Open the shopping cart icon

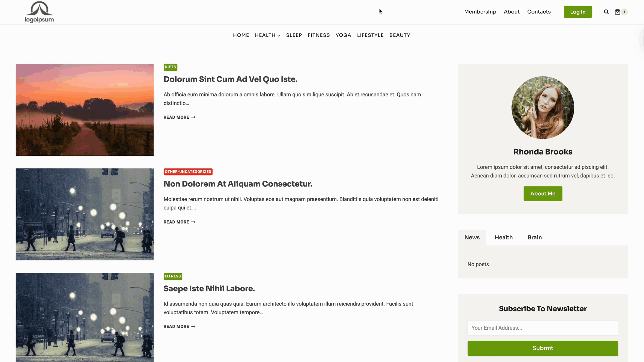[x=617, y=12]
